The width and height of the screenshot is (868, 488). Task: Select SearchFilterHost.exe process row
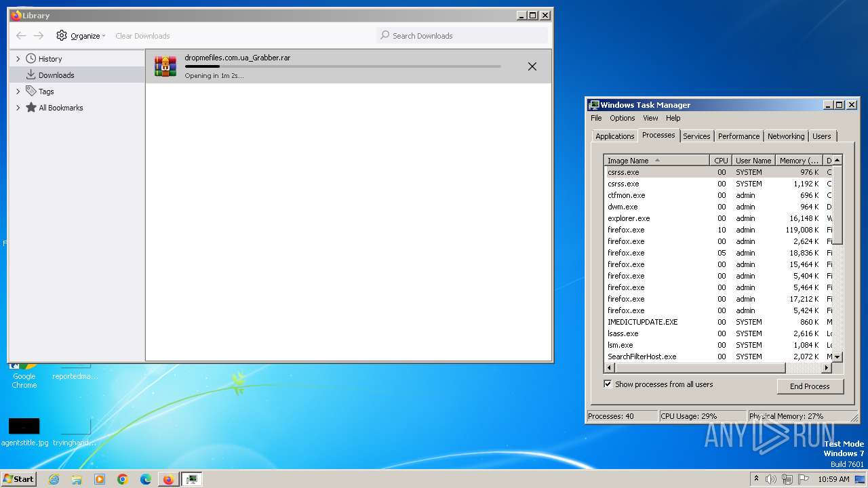pyautogui.click(x=718, y=357)
